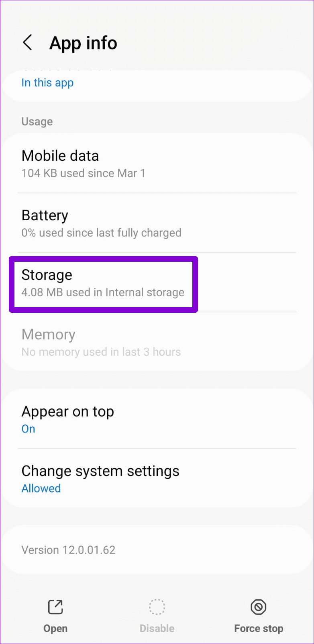This screenshot has width=314, height=644.
Task: Tap '4.08 MB used in Internal storage'
Action: (103, 293)
